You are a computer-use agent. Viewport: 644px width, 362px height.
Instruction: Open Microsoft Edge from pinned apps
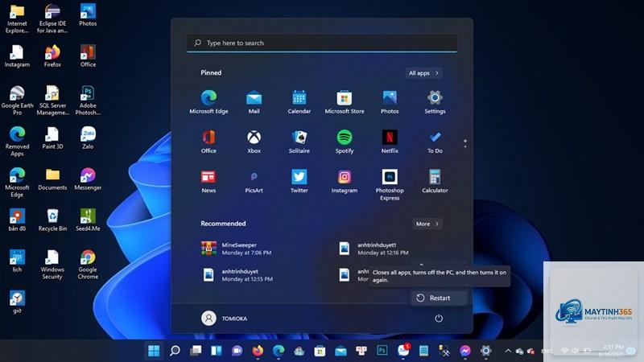click(208, 102)
